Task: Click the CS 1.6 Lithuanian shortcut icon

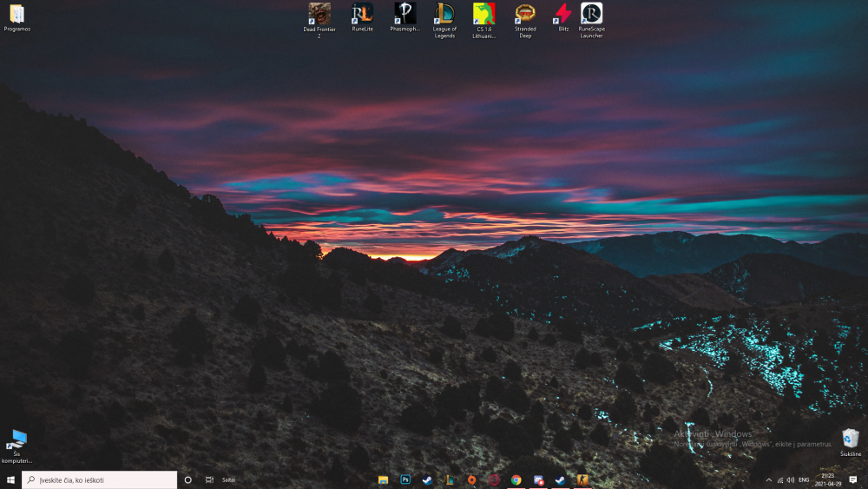Action: tap(484, 14)
